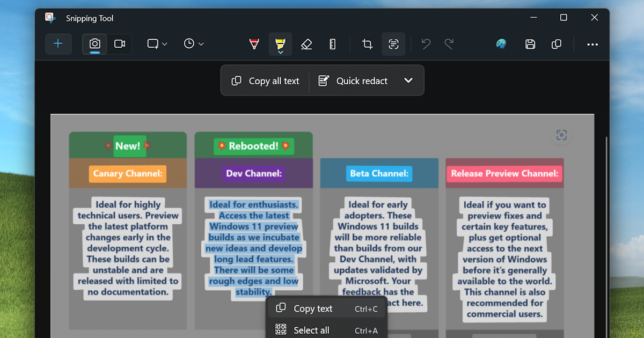Click the 'Canary Channel:' heading text

[x=128, y=173]
